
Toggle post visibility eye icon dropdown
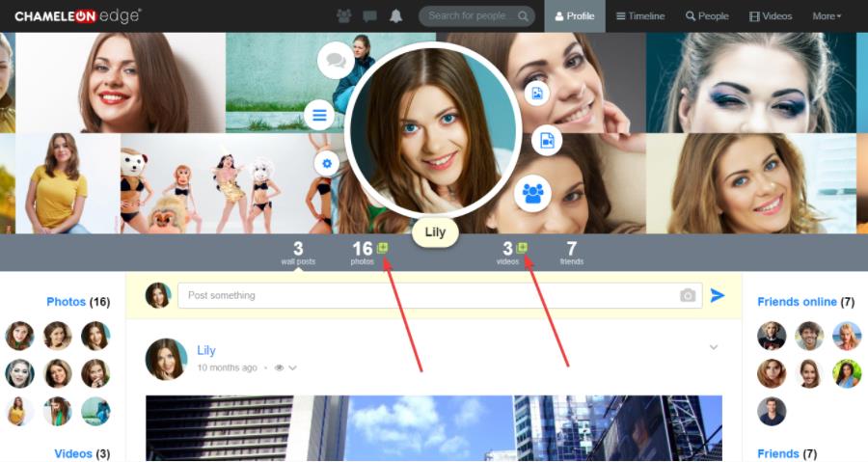(285, 367)
